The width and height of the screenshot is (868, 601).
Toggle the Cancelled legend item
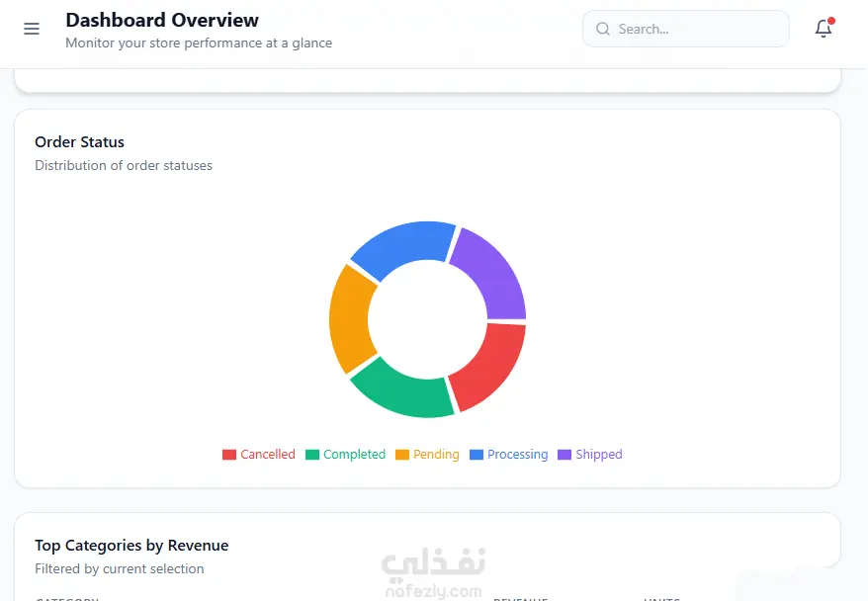point(258,455)
